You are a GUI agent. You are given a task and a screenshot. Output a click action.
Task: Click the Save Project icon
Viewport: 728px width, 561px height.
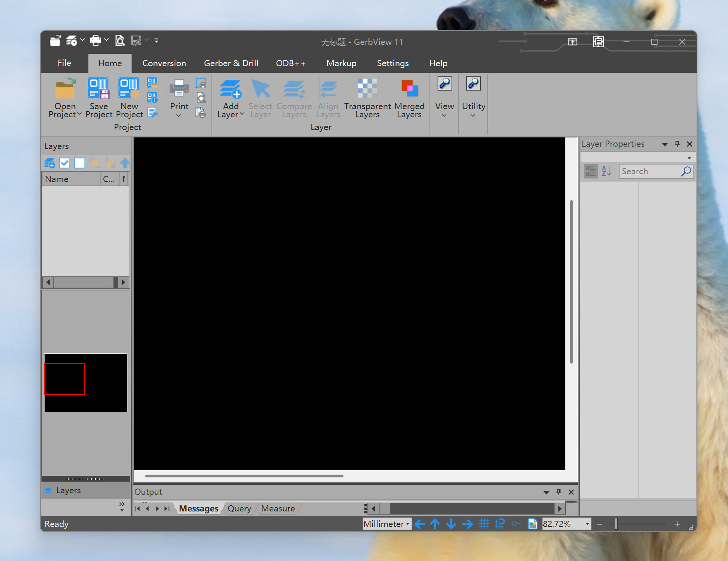click(98, 88)
